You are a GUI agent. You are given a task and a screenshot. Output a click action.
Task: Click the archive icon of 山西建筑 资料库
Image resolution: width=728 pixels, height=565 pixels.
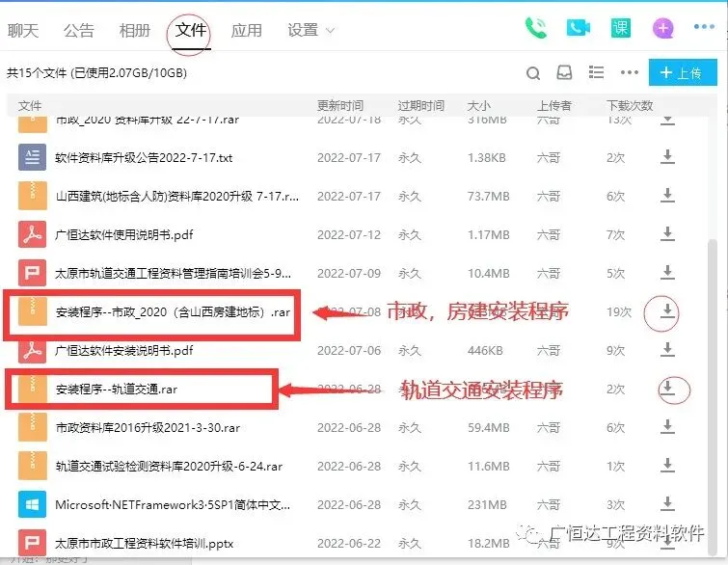click(x=32, y=196)
